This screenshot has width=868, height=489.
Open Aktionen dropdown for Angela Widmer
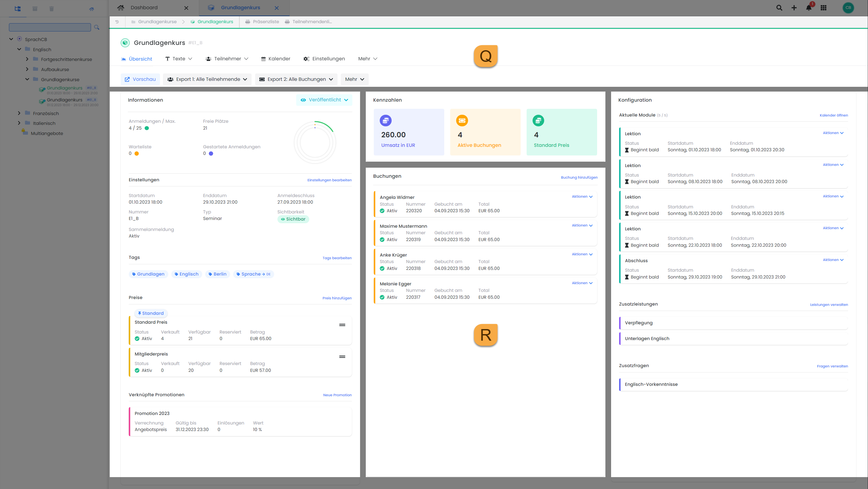[582, 196]
